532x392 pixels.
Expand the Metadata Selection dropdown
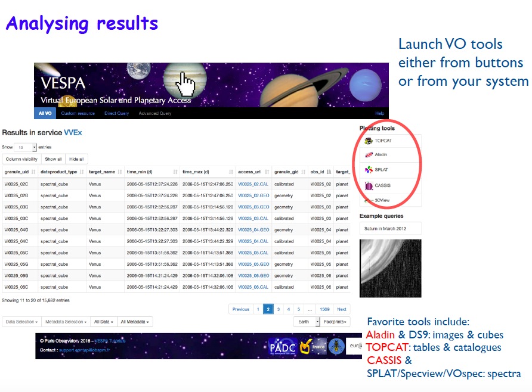66,322
